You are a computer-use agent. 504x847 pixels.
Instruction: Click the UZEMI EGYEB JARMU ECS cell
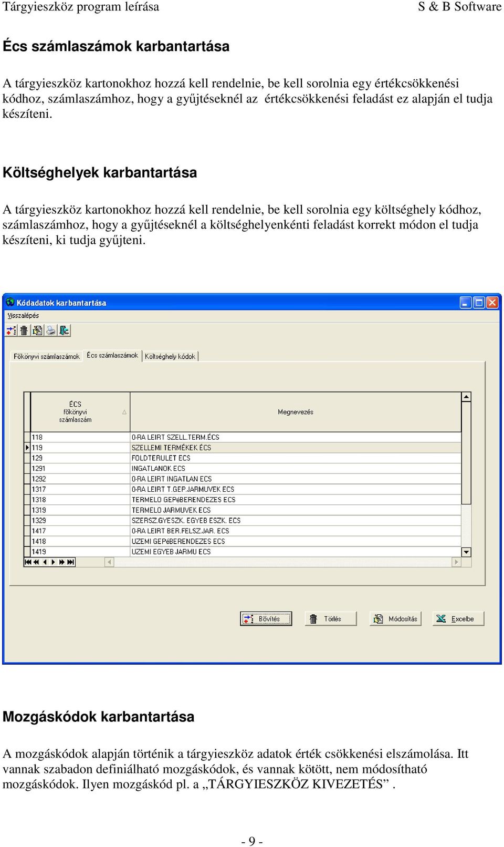click(x=296, y=552)
